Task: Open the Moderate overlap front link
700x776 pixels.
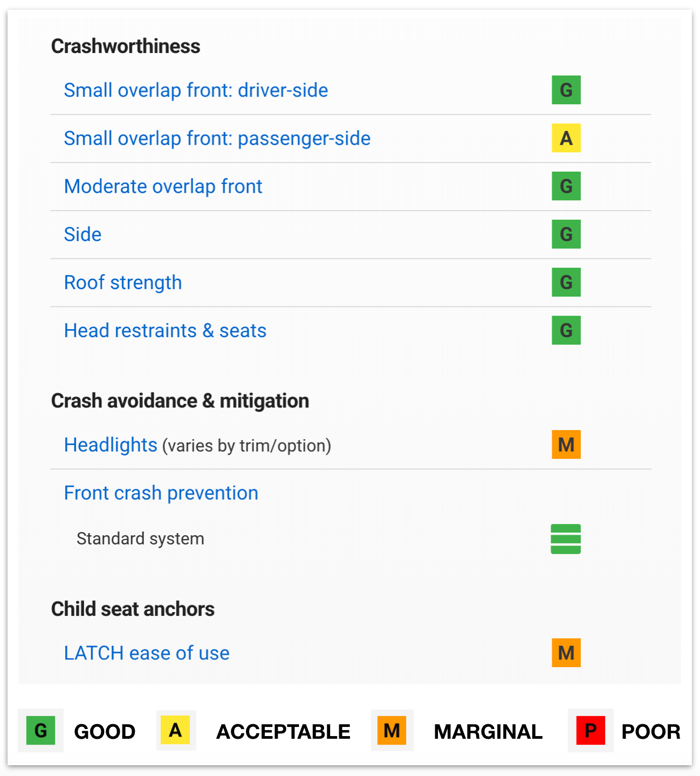Action: [x=163, y=186]
